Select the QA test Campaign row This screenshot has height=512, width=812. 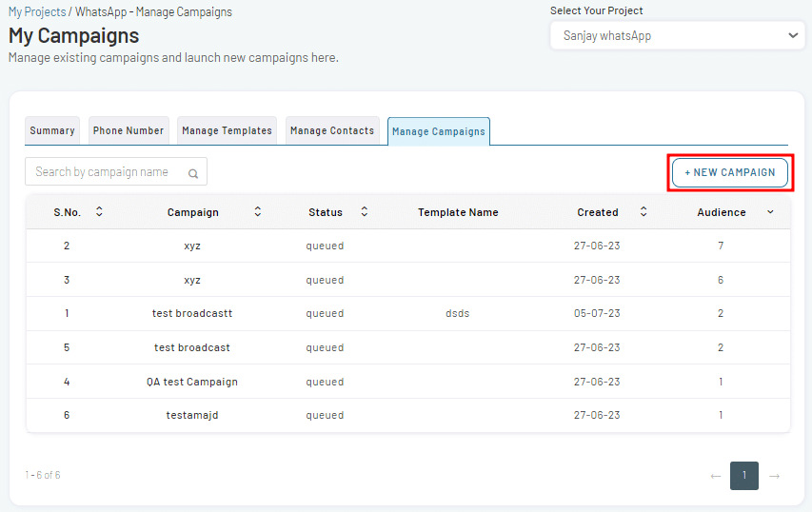coord(408,382)
